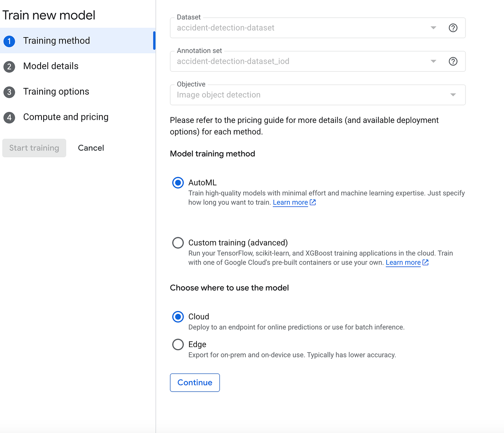This screenshot has width=504, height=433.
Task: Select the AutoML radio button
Action: [x=178, y=183]
